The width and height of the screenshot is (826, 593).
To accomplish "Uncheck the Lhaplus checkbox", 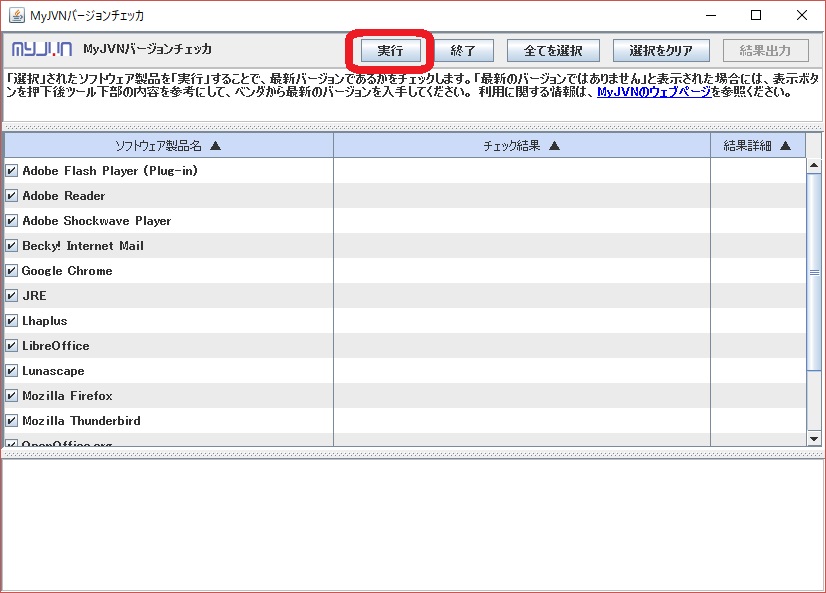I will (x=12, y=321).
